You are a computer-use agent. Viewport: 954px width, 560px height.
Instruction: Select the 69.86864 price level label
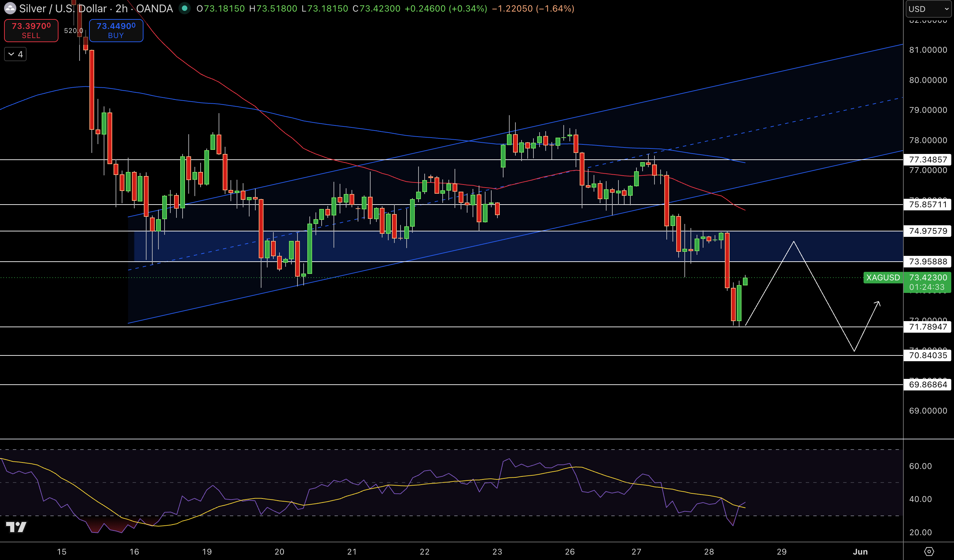(x=927, y=384)
